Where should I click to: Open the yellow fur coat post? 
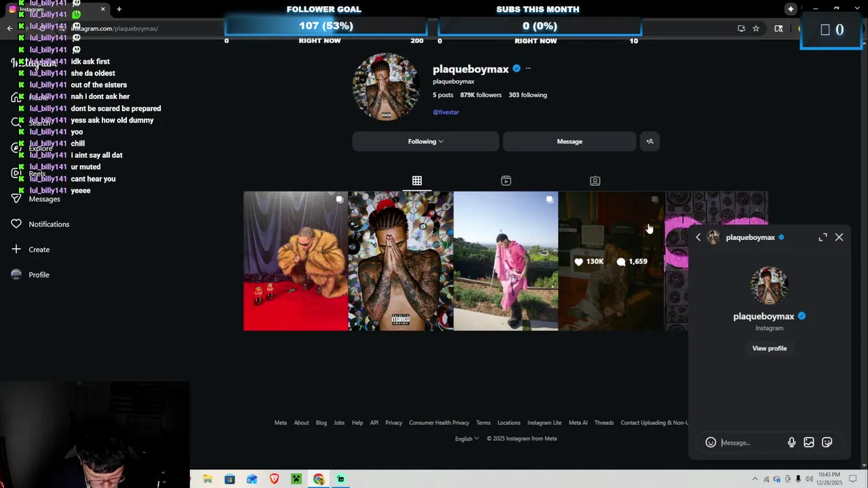pyautogui.click(x=296, y=261)
